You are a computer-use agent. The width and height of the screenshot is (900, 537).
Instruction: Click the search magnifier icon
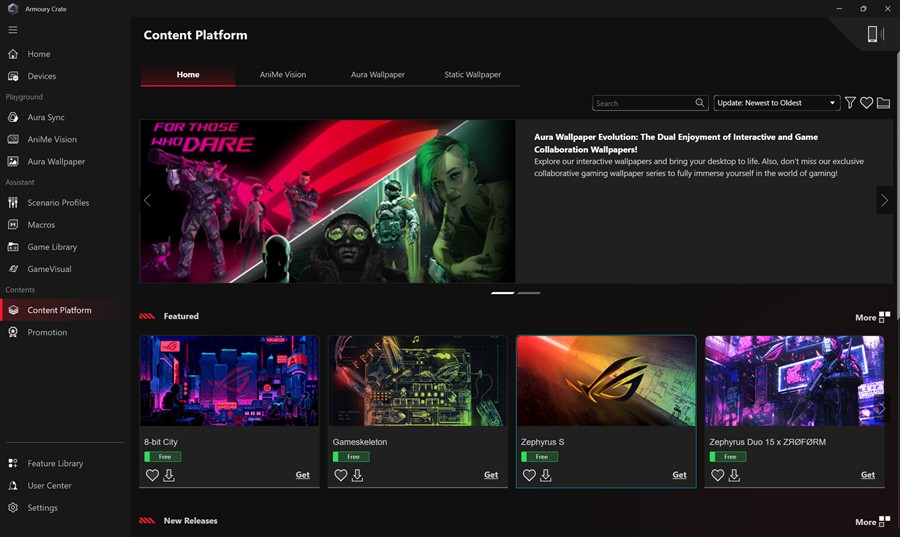tap(700, 103)
